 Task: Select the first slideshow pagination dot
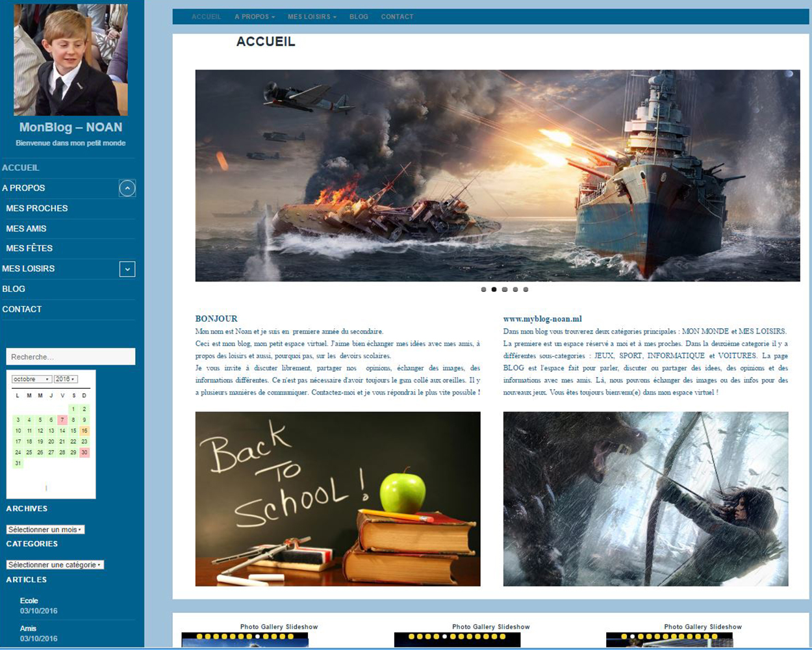483,289
